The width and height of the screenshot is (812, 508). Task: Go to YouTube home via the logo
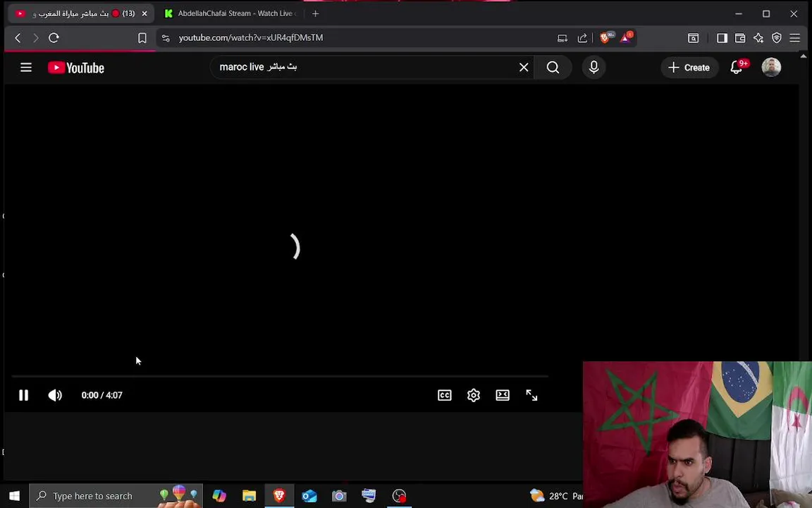(x=76, y=68)
